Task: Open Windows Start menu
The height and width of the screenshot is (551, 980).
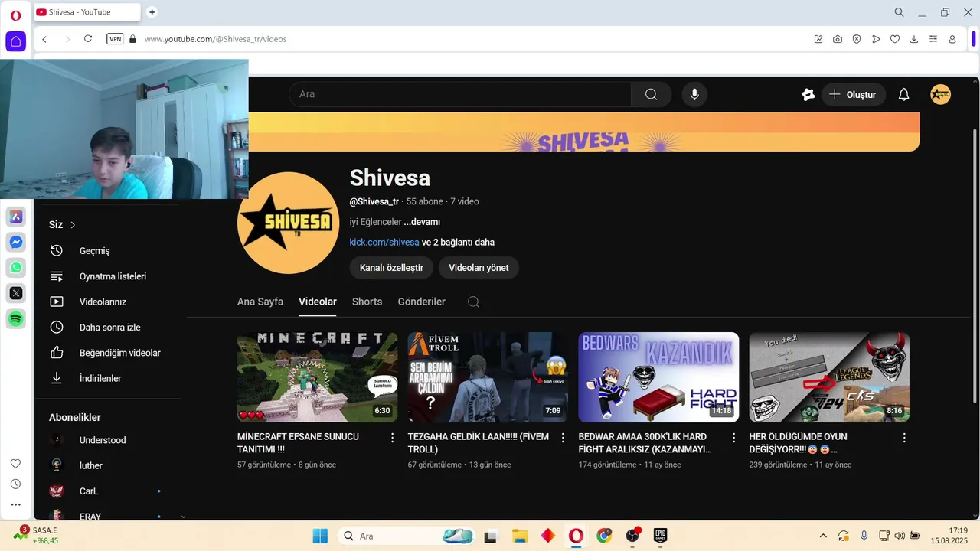Action: (x=320, y=536)
